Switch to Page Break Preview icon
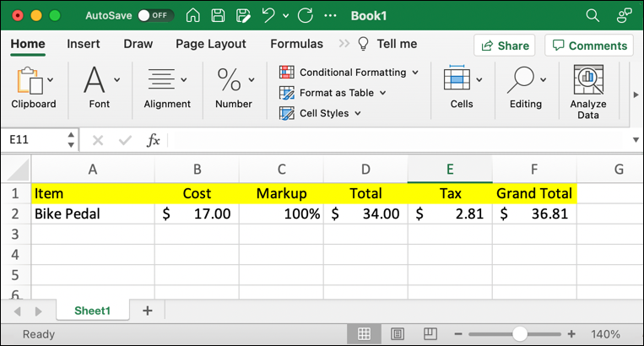The image size is (644, 346). [430, 334]
